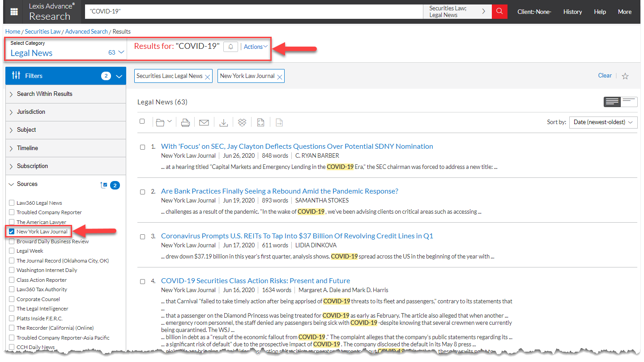This screenshot has height=362, width=644.
Task: Click the favorites star icon
Action: [x=625, y=76]
